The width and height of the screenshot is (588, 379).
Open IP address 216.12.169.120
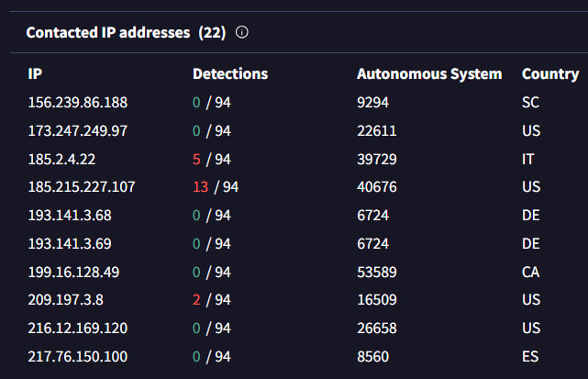pyautogui.click(x=78, y=329)
